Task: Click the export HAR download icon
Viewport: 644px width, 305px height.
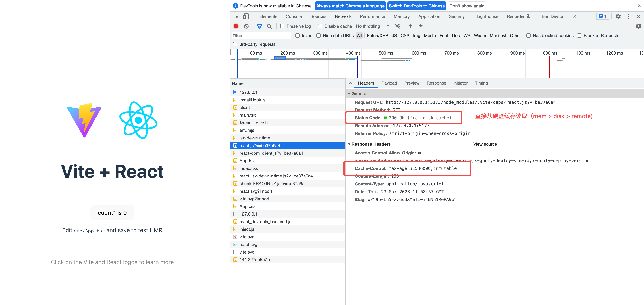Action: 421,26
